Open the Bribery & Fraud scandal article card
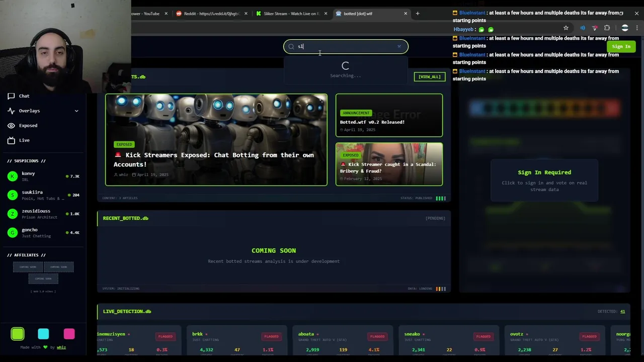Image resolution: width=644 pixels, height=362 pixels. 389,164
